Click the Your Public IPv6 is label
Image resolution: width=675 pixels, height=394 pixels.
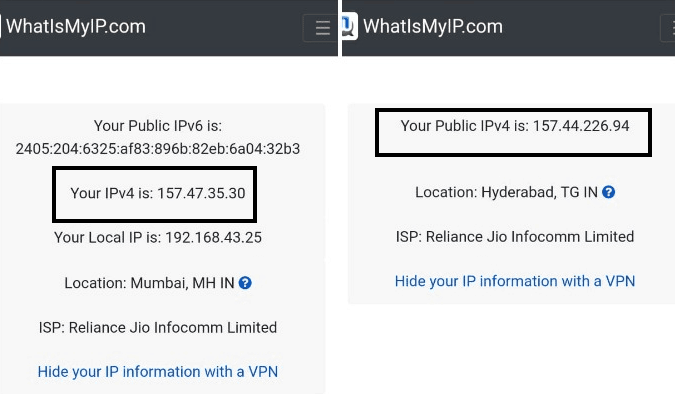pyautogui.click(x=158, y=126)
